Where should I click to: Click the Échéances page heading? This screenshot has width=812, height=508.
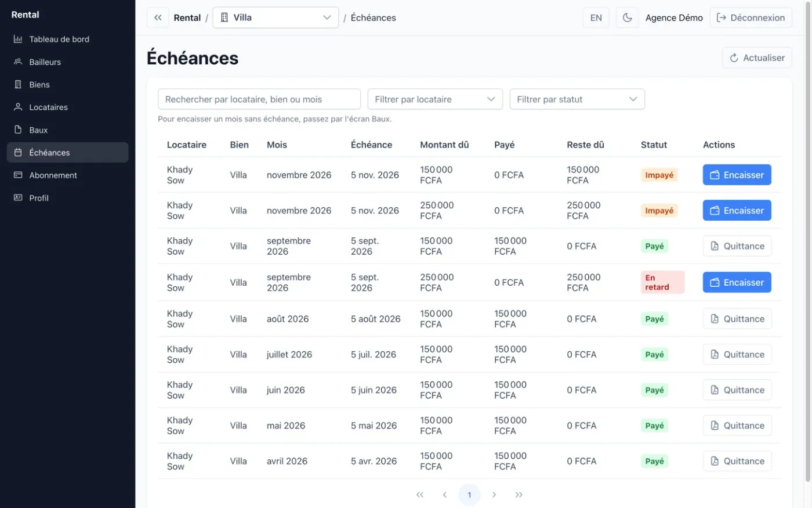point(193,58)
